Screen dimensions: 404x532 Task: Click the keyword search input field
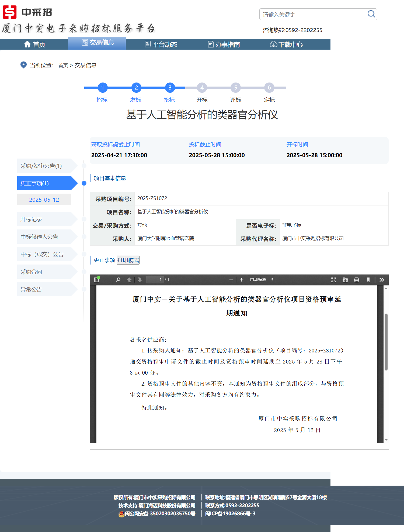(312, 14)
